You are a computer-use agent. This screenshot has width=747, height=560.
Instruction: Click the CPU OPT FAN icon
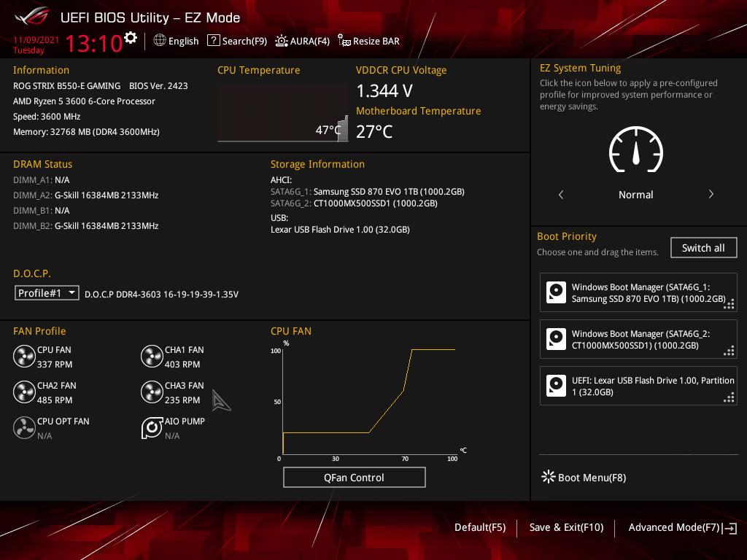coord(24,427)
